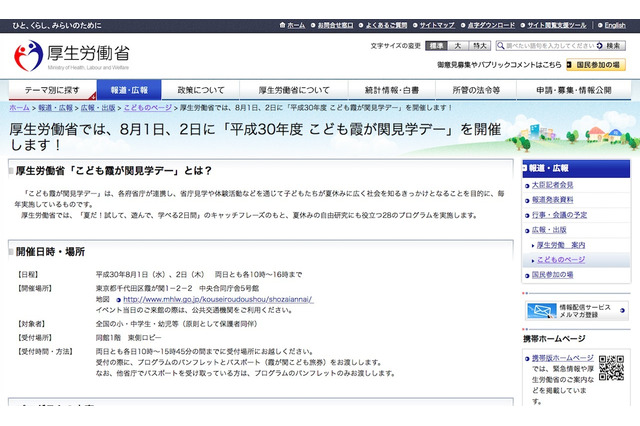Viewport: 640px width, 426px height.
Task: Open the shozaiannai map URL link
Action: coord(218,300)
